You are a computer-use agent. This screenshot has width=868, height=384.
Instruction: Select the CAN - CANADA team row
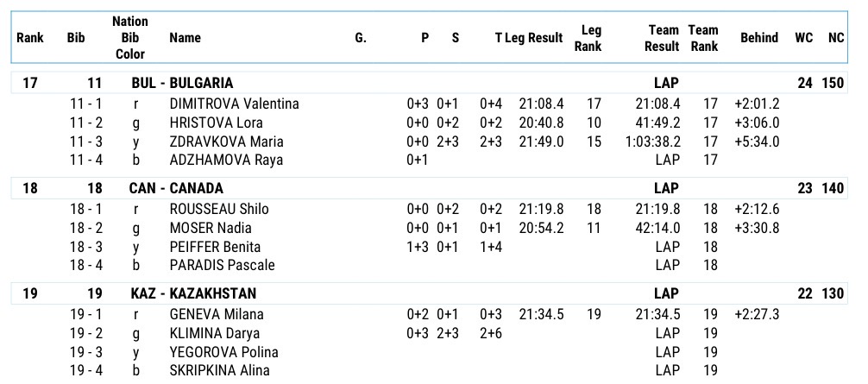pos(176,188)
